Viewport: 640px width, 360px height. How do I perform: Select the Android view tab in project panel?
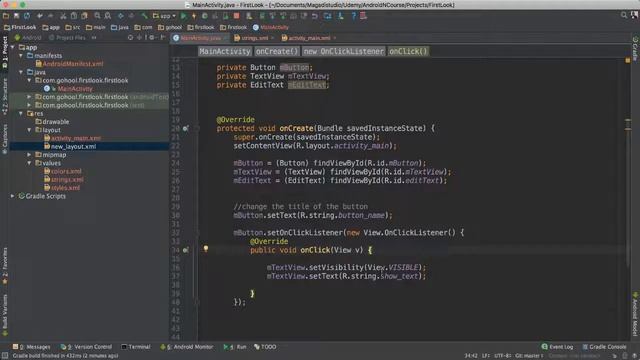[x=28, y=38]
